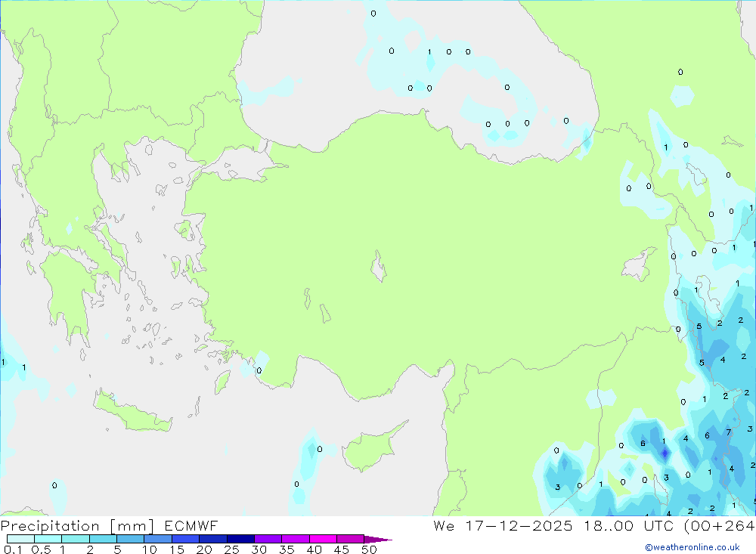This screenshot has width=756, height=554.
Task: Click the 0.5–1 mm legend color swatch
Action: [x=48, y=539]
